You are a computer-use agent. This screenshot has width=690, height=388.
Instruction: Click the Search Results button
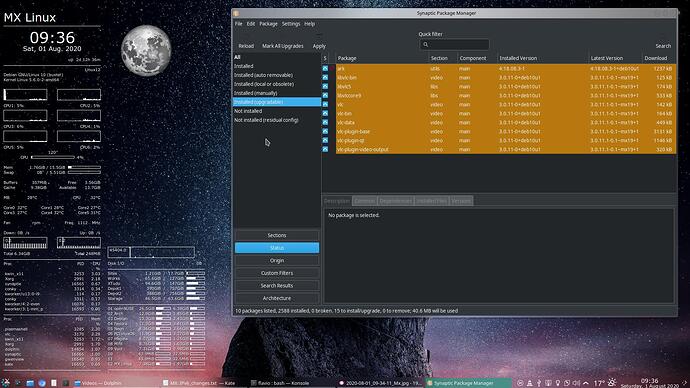click(x=277, y=286)
